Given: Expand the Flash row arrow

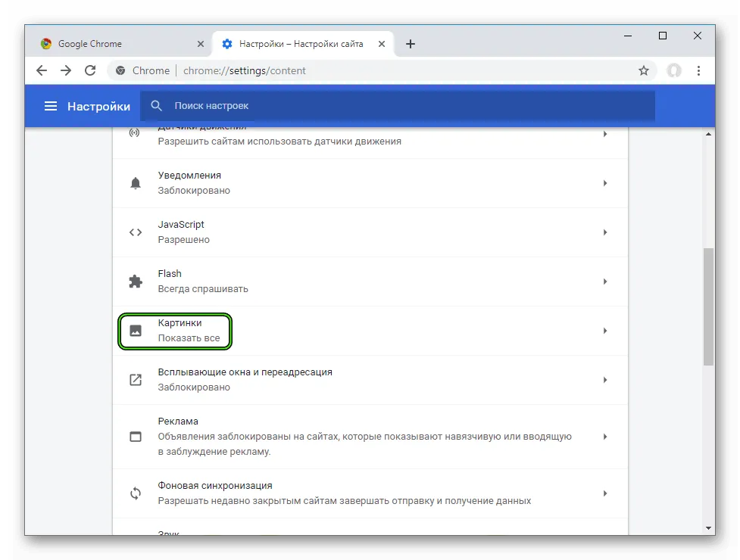Looking at the screenshot, I should click(605, 282).
